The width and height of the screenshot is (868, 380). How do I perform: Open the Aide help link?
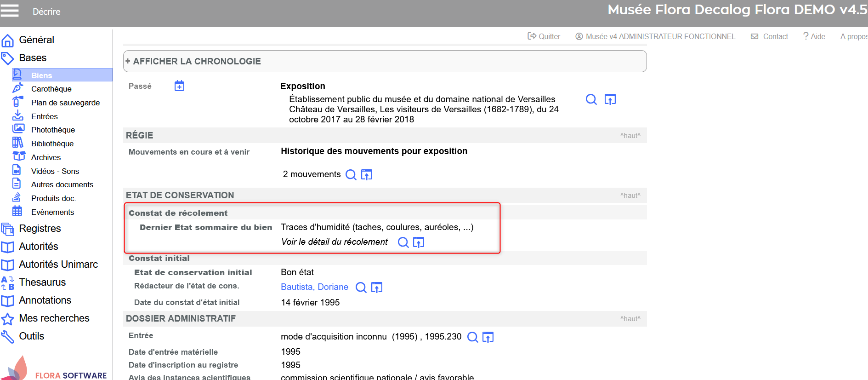pyautogui.click(x=814, y=36)
